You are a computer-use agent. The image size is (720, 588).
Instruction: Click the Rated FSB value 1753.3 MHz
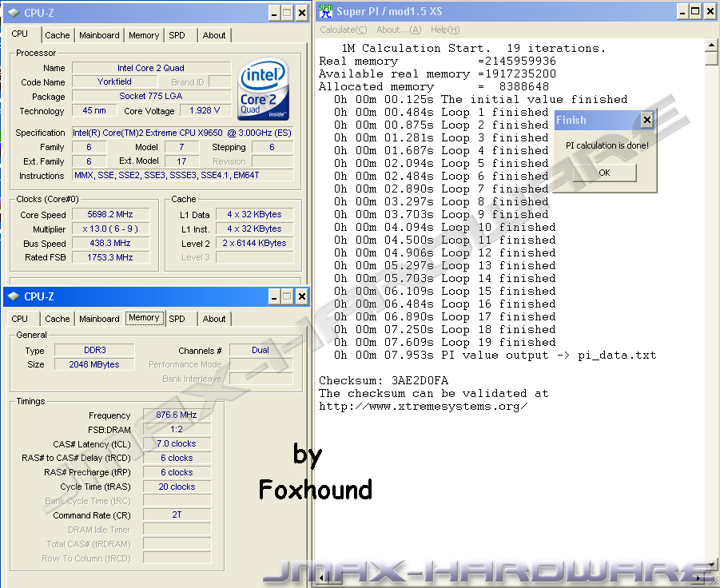pyautogui.click(x=110, y=257)
